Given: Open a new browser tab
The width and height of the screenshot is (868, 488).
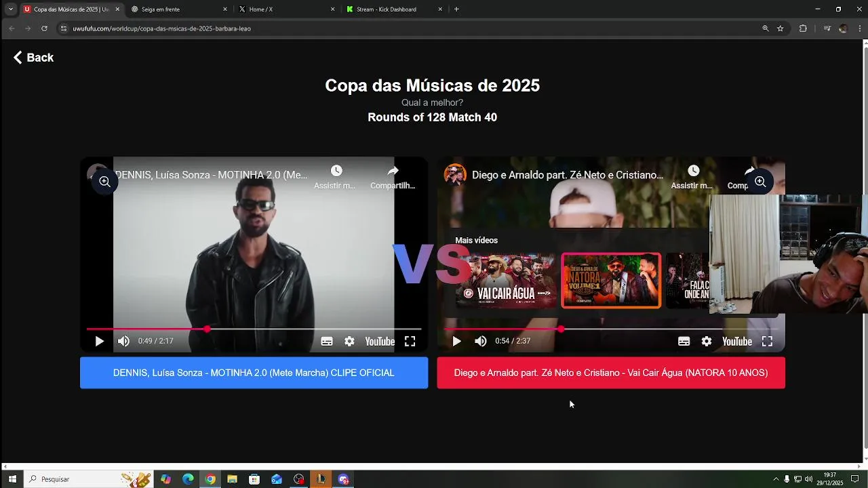Looking at the screenshot, I should tap(456, 9).
